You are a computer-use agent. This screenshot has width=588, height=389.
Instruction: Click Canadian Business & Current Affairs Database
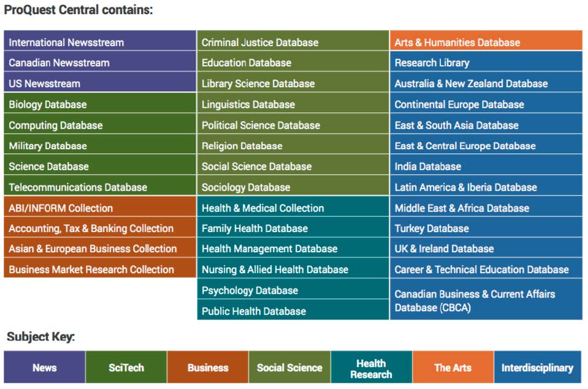486,299
